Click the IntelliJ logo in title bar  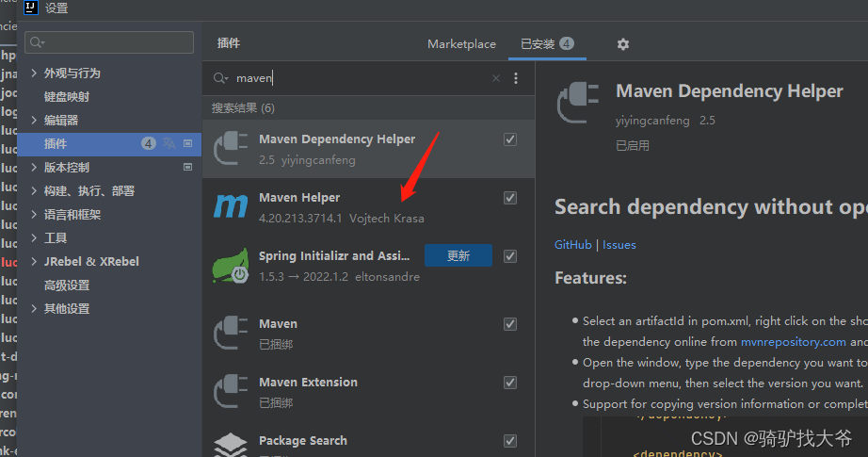point(31,8)
